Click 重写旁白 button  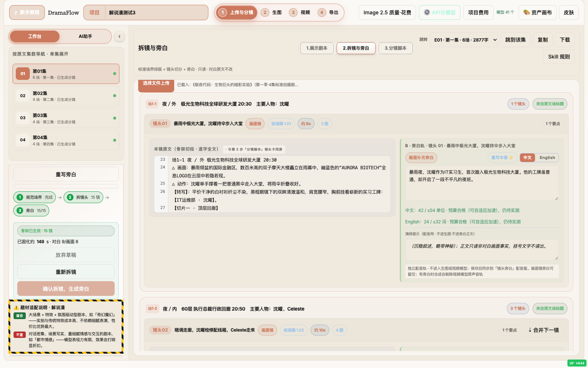[66, 174]
